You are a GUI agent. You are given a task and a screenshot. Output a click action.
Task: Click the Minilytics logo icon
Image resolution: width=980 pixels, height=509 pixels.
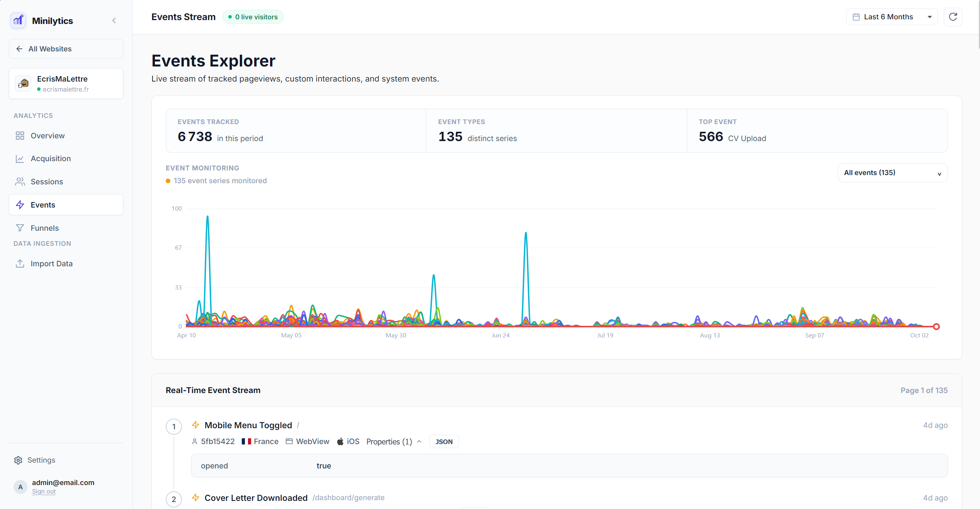pyautogui.click(x=18, y=20)
